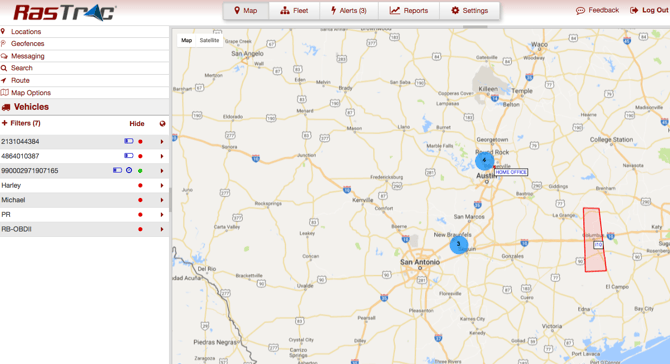Viewport: 670px width, 364px height.
Task: Click red status dot for PR
Action: point(140,214)
